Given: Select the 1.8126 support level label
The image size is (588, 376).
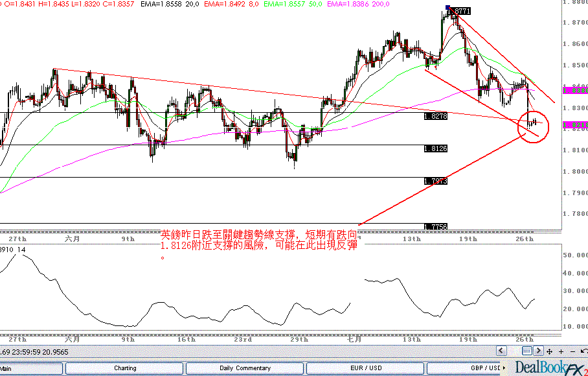Looking at the screenshot, I should click(435, 148).
